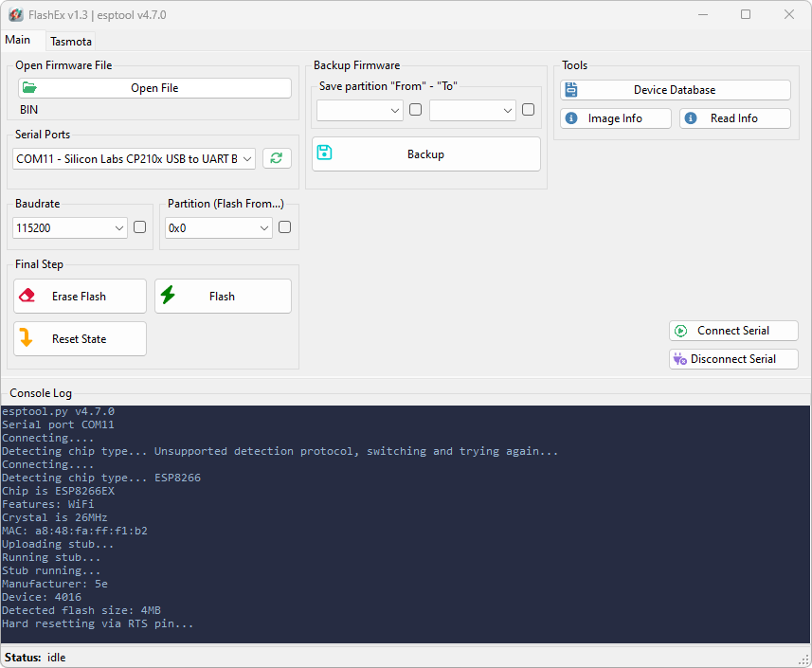Click the floppy disk Backup icon
The height and width of the screenshot is (668, 812).
pos(325,153)
